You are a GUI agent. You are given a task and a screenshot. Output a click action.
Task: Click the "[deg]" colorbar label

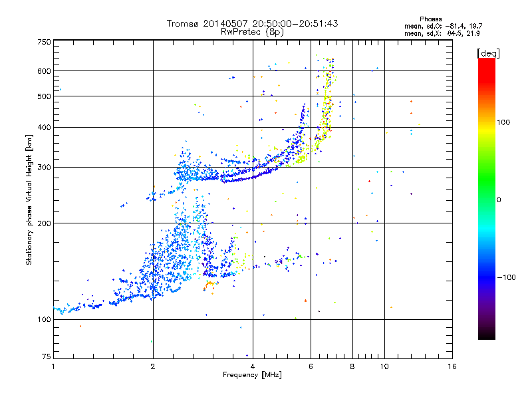tap(488, 53)
